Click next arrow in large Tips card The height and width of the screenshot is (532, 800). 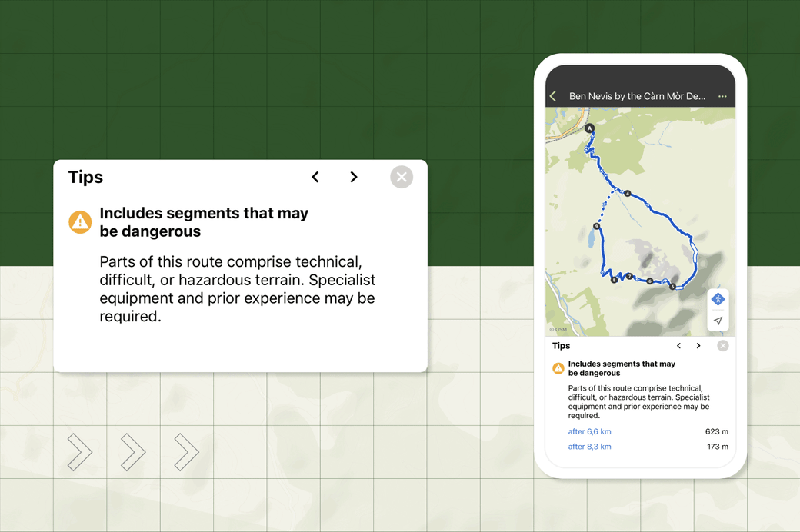[354, 177]
